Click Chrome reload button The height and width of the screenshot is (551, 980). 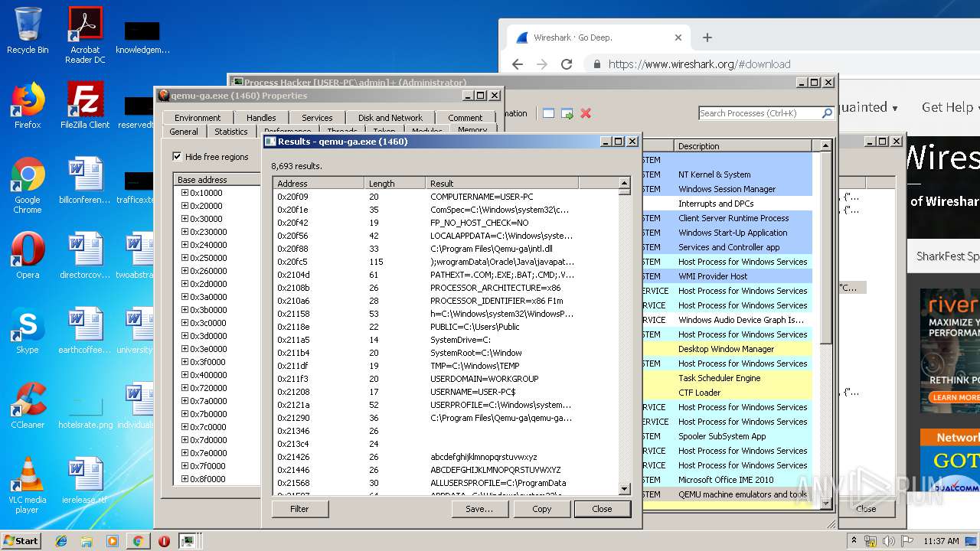tap(567, 64)
